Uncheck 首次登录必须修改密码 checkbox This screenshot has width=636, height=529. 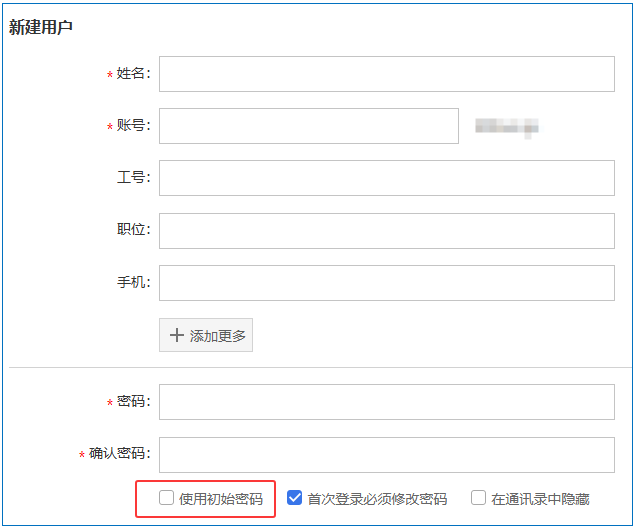click(x=294, y=498)
